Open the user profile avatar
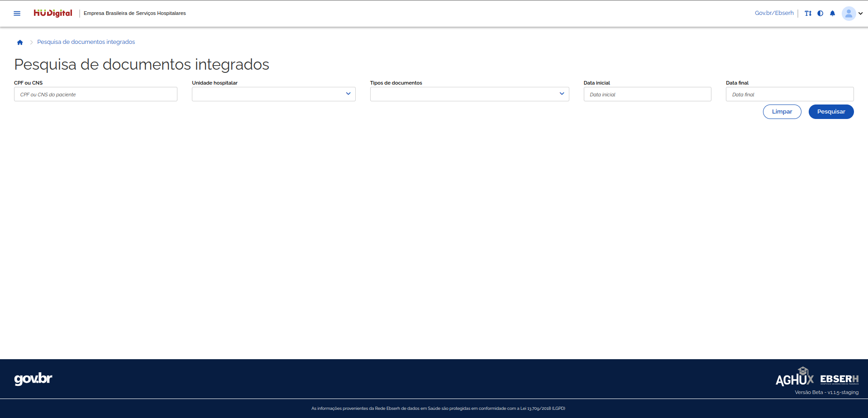 pos(849,14)
